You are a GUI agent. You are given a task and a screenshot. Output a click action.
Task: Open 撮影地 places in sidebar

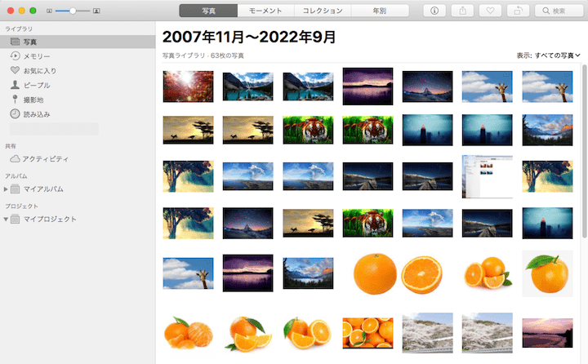pos(33,100)
